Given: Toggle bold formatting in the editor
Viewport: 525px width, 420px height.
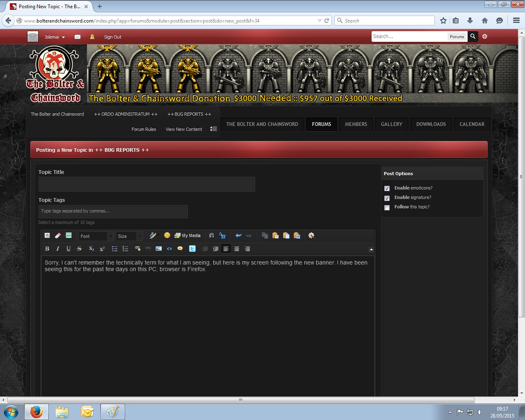Looking at the screenshot, I should 47,249.
